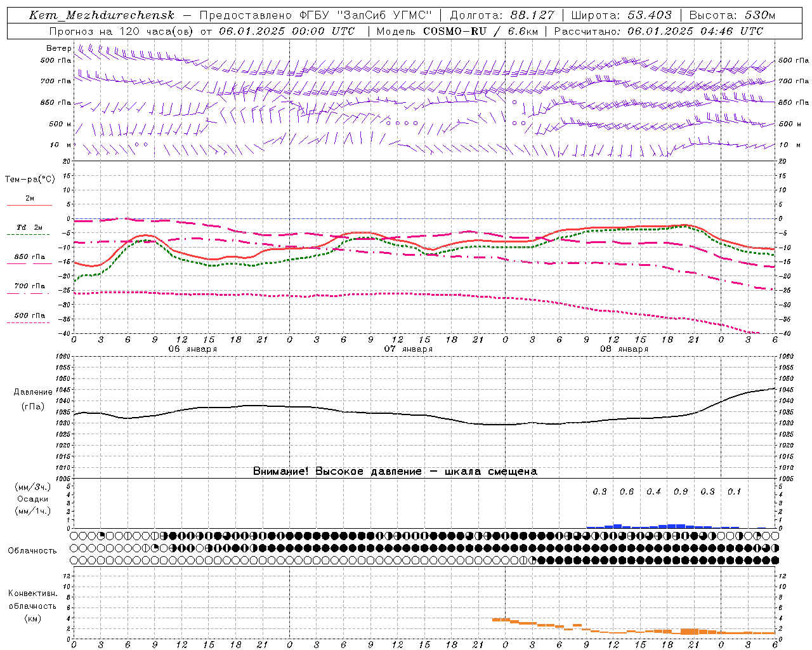The height and width of the screenshot is (650, 812).
Task: Click the 0.6 precipitation amount value
Action: click(x=627, y=491)
